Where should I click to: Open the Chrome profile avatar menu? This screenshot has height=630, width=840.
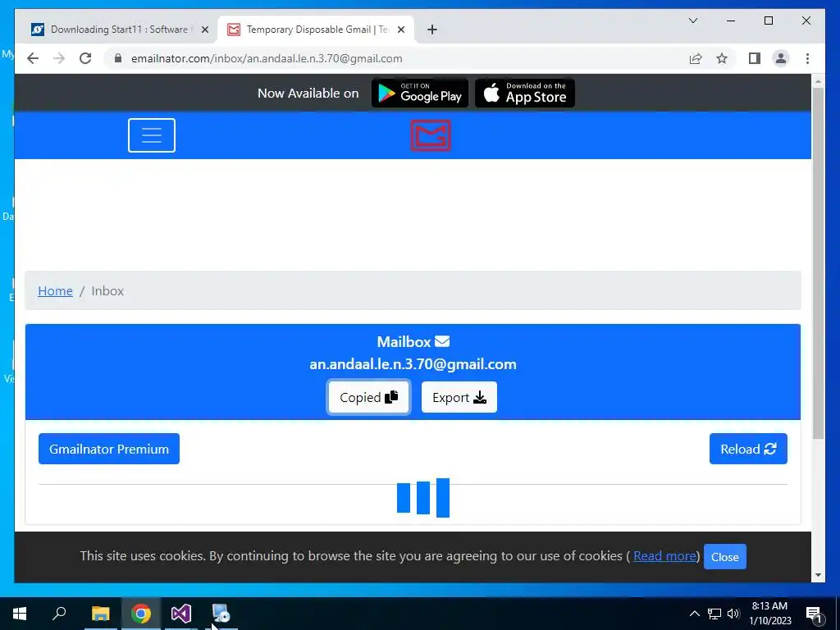781,58
